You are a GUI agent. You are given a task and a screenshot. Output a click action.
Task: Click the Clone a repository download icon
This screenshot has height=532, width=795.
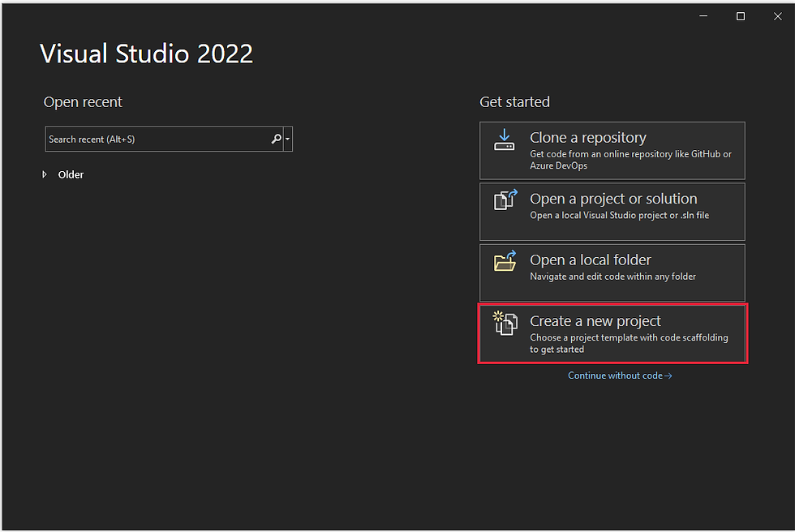[504, 139]
